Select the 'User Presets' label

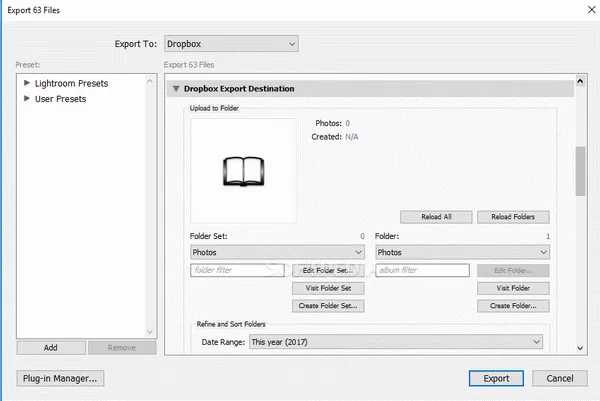coord(60,99)
